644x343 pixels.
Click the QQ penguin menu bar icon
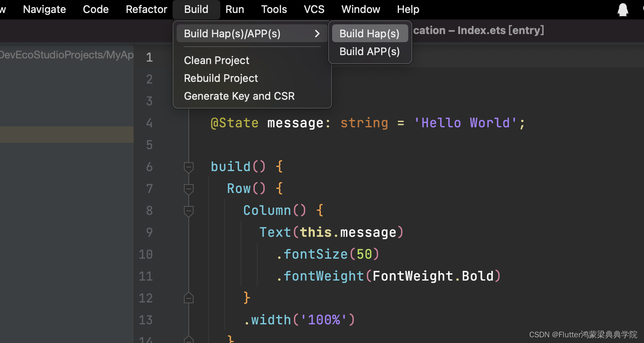click(623, 9)
